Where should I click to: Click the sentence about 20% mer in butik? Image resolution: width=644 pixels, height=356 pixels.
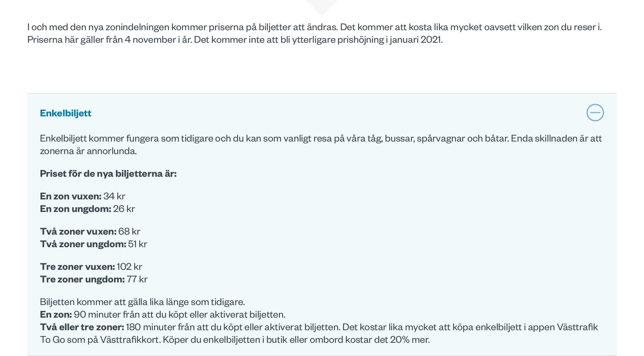[x=296, y=340]
